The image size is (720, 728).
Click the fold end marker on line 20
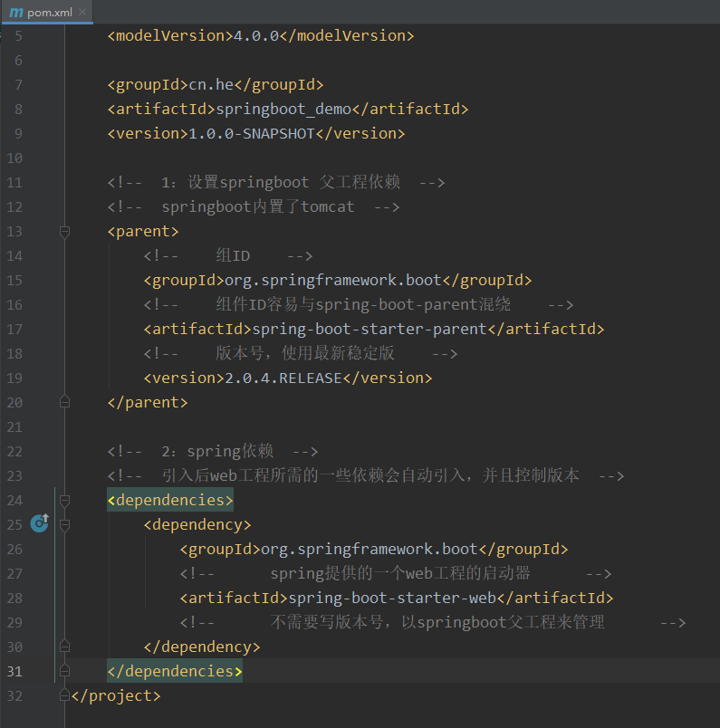pos(64,401)
